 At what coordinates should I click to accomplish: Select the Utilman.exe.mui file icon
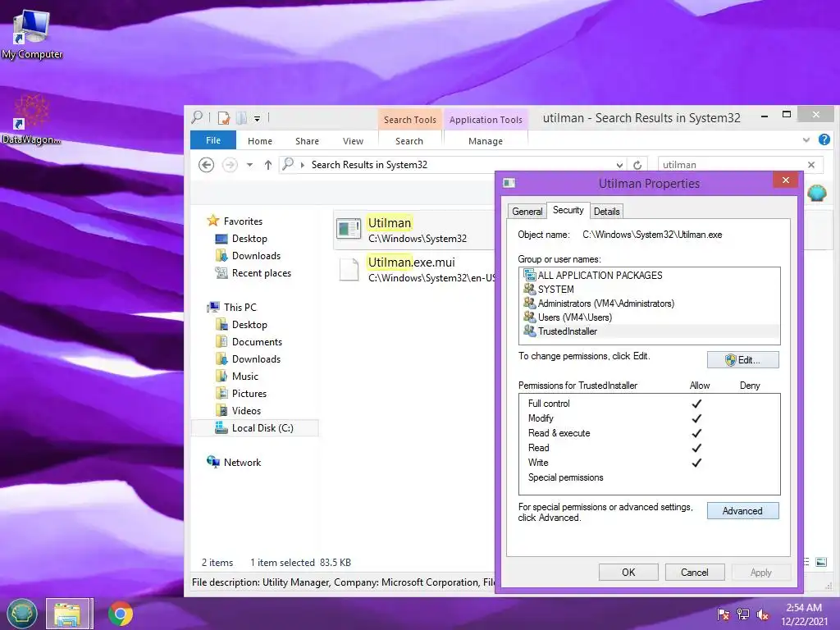(x=349, y=269)
